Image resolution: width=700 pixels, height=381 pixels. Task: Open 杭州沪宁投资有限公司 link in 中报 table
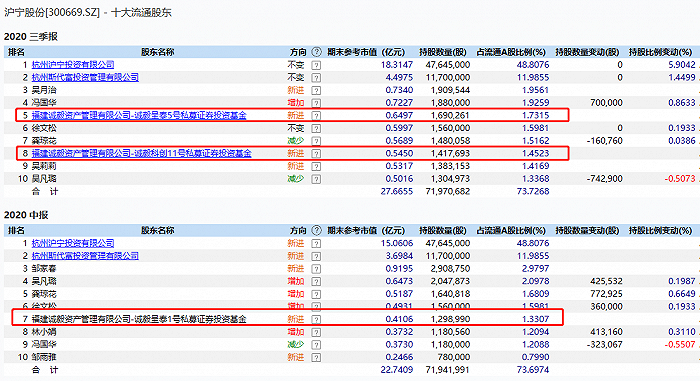[x=73, y=243]
